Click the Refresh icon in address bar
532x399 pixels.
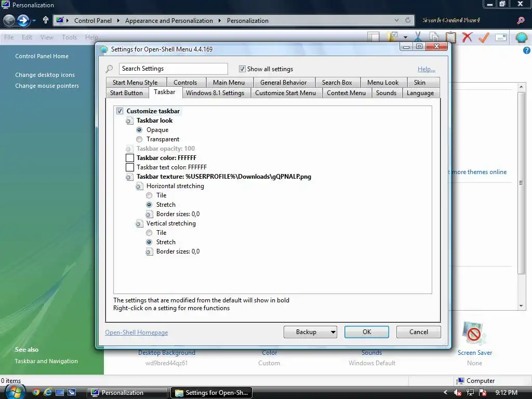[x=408, y=20]
